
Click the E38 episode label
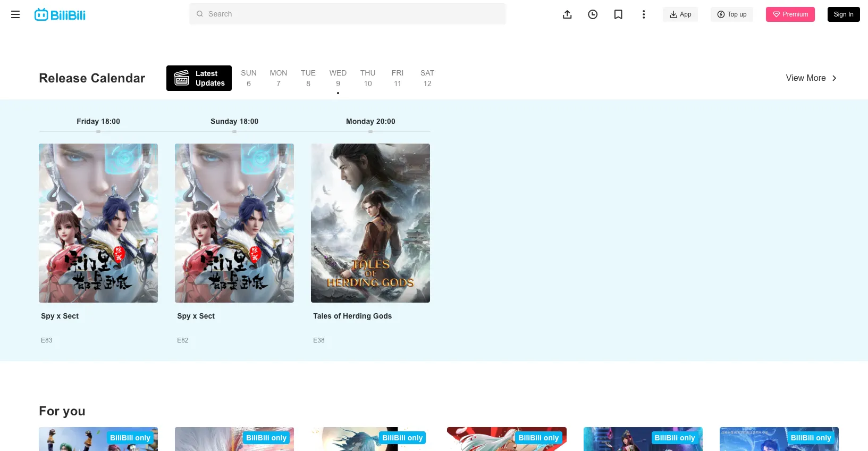[x=319, y=340]
